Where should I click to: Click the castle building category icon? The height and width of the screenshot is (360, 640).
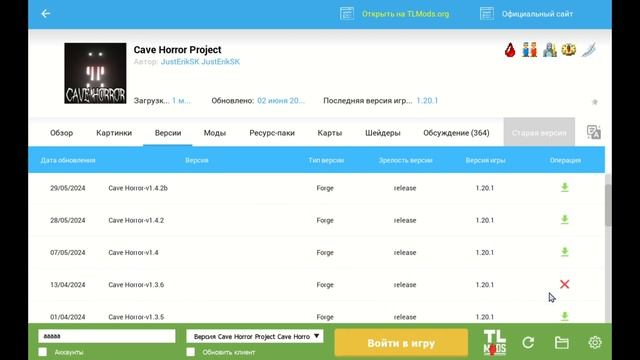click(549, 50)
